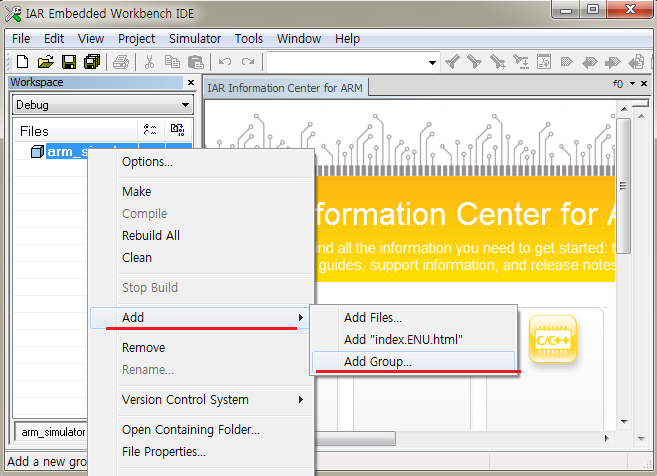Viewport: 657px width, 476px height.
Task: Choose Add Group... in the submenu
Action: (414, 362)
